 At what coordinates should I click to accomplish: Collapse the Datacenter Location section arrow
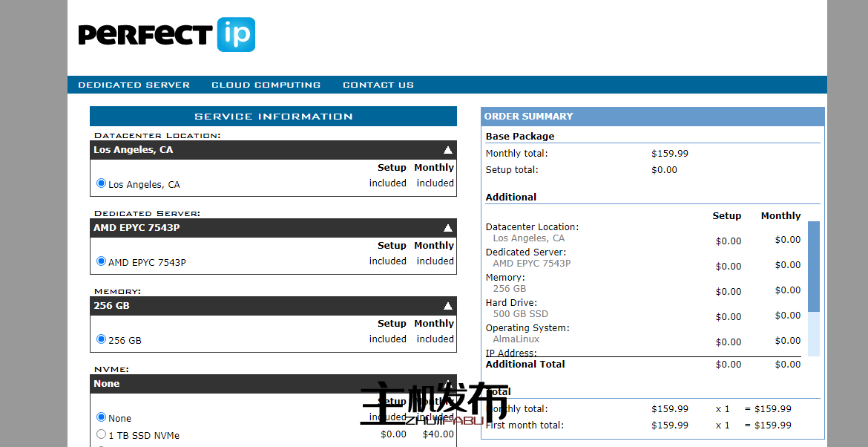(x=447, y=150)
